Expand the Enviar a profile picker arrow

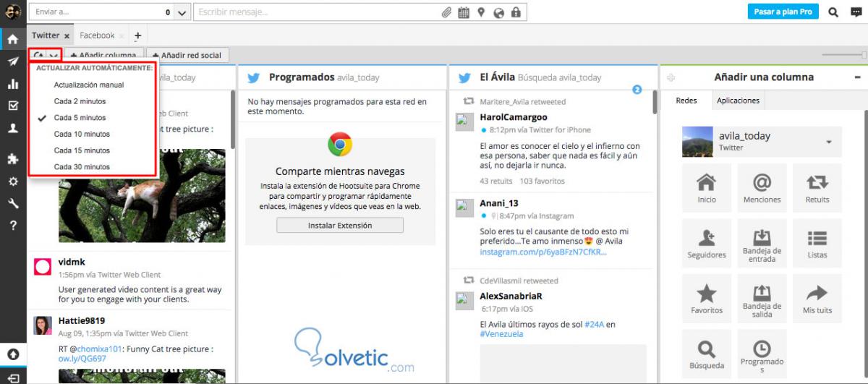pos(182,12)
